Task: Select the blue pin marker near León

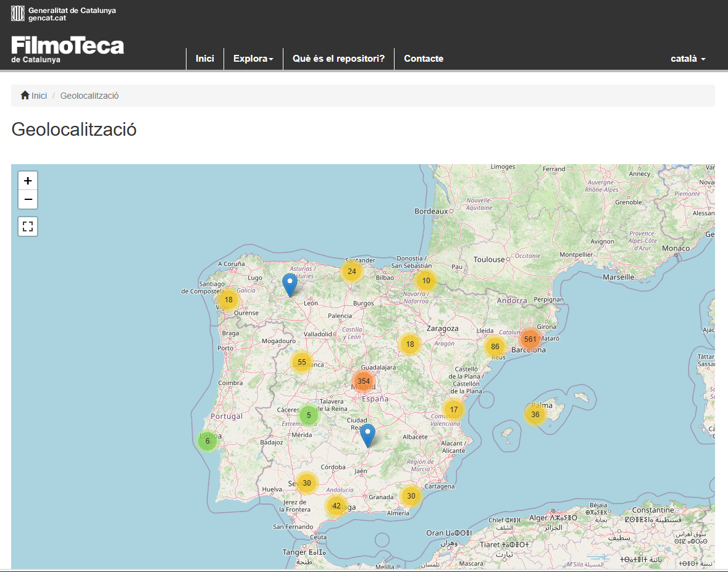Action: click(290, 285)
